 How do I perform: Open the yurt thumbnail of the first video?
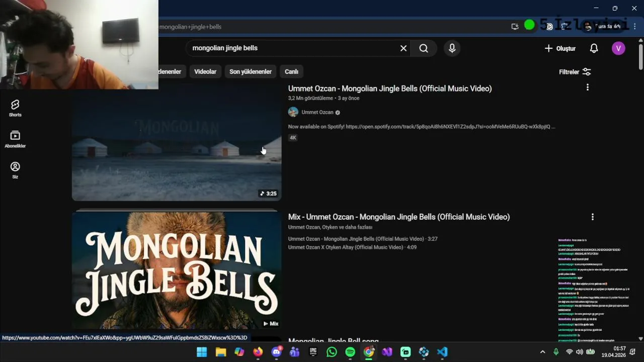pos(177,143)
